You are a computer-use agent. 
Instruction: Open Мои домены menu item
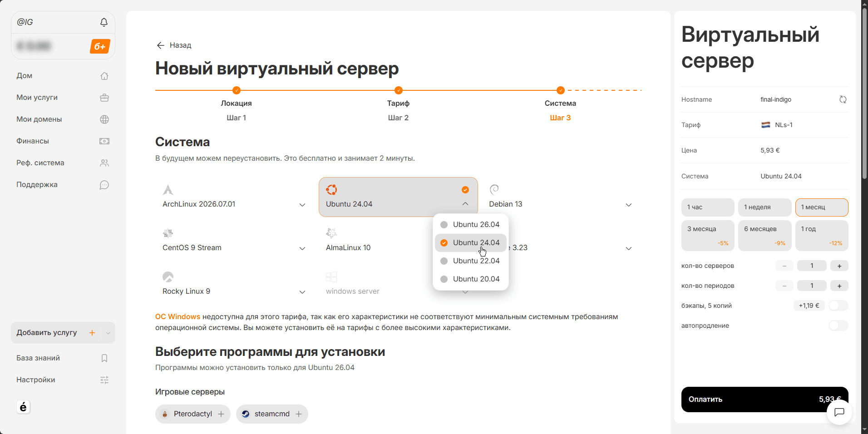(x=63, y=119)
